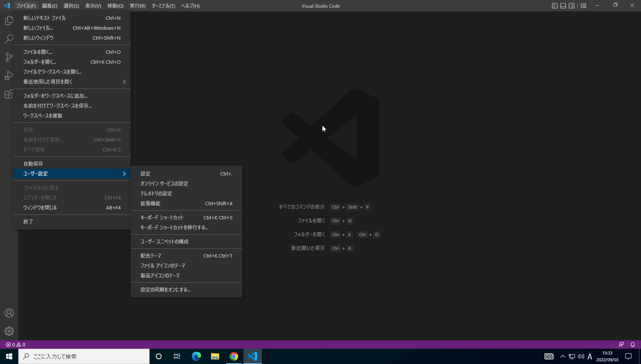Open the Windows Action Center icon
This screenshot has height=364, width=641.
[628, 356]
